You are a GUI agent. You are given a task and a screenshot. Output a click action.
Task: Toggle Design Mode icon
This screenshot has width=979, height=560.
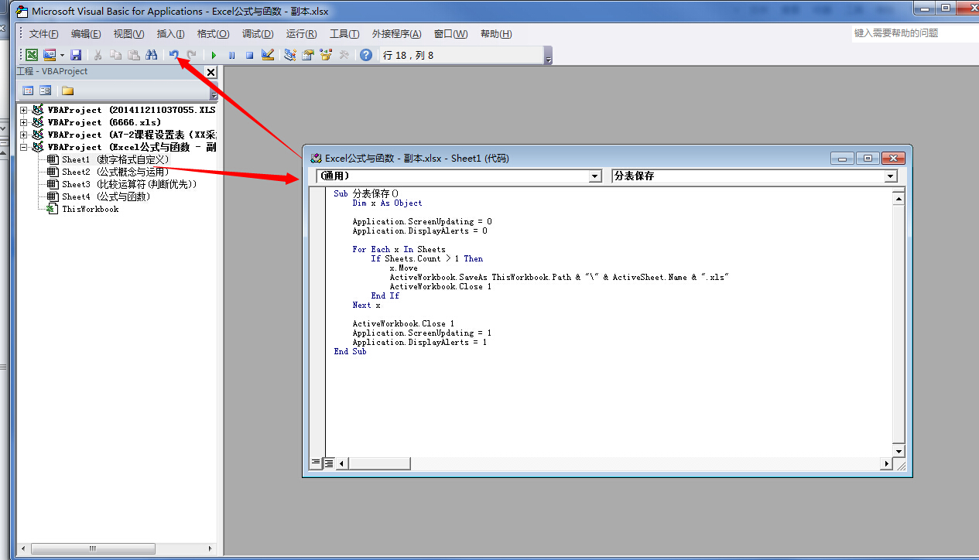(x=268, y=55)
